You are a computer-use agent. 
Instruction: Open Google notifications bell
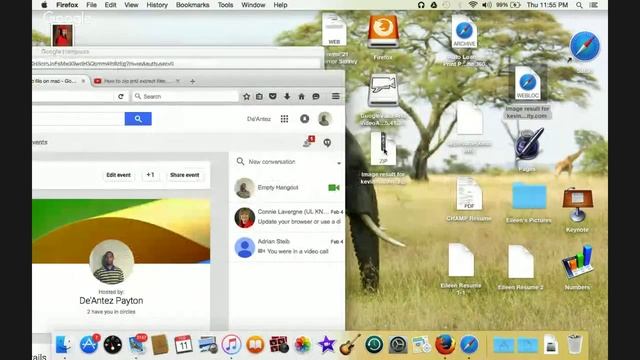pos(304,119)
